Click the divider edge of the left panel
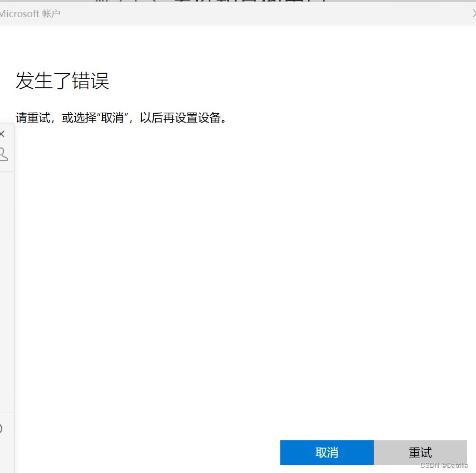Screen dimensions: 476x473 [14, 286]
